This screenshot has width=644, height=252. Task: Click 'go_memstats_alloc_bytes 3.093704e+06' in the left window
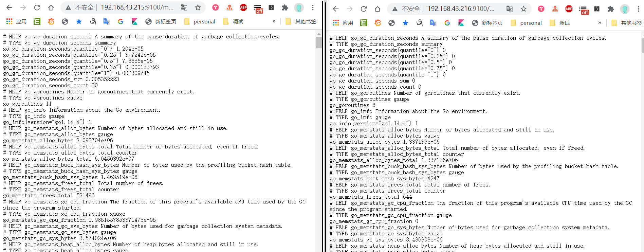point(58,141)
